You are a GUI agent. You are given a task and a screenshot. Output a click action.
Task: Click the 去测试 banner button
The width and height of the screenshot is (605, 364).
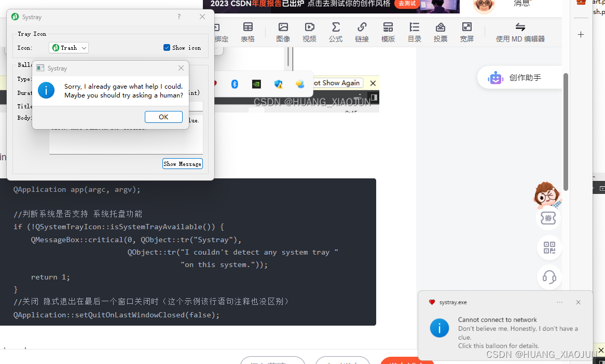click(x=407, y=4)
